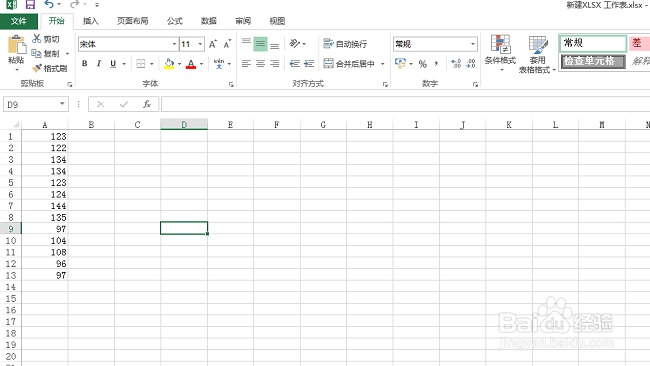Switch to the 公式 ribbon tab
Image resolution: width=650 pixels, height=366 pixels.
pyautogui.click(x=175, y=21)
